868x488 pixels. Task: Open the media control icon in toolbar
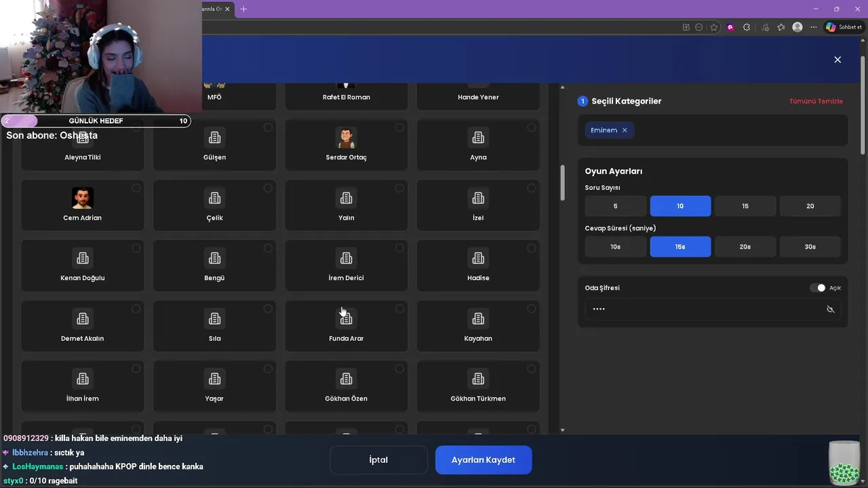click(x=766, y=27)
